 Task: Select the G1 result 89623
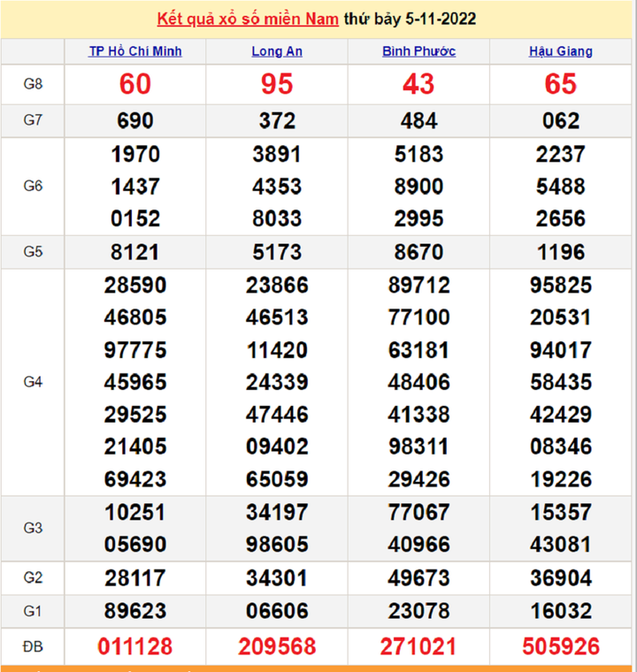[135, 611]
